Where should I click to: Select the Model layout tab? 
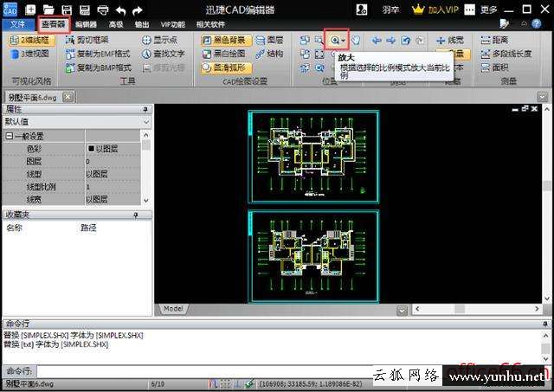173,309
